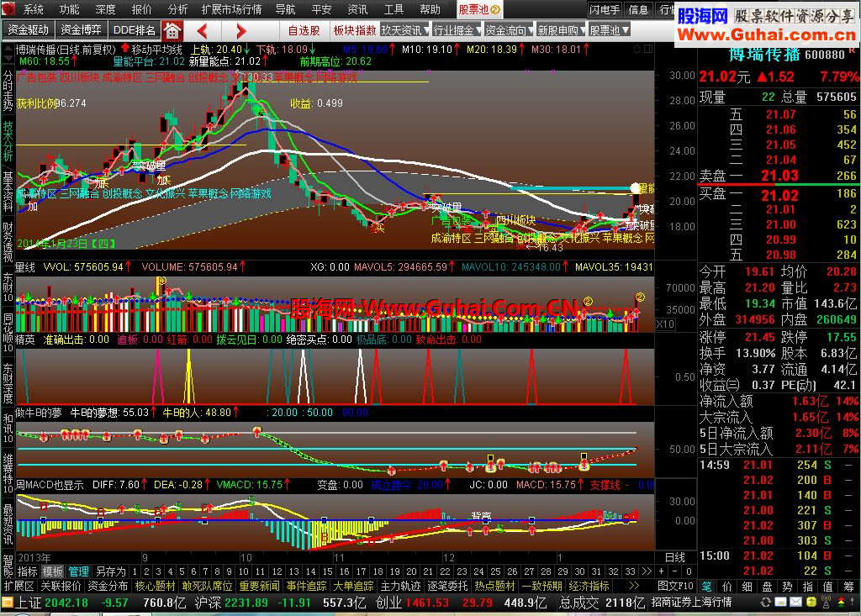
Task: Click the 板块指数 button
Action: point(355,31)
